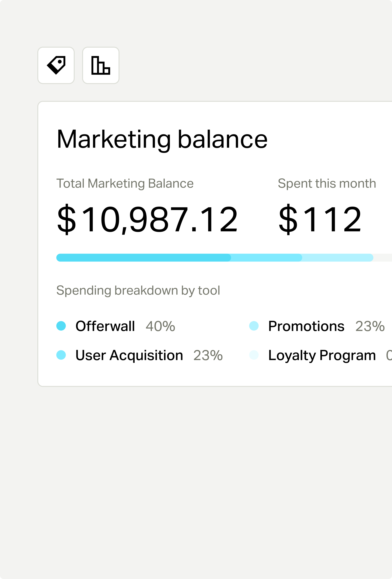Click the Promotions legend color dot
This screenshot has height=579, width=392.
coord(254,326)
